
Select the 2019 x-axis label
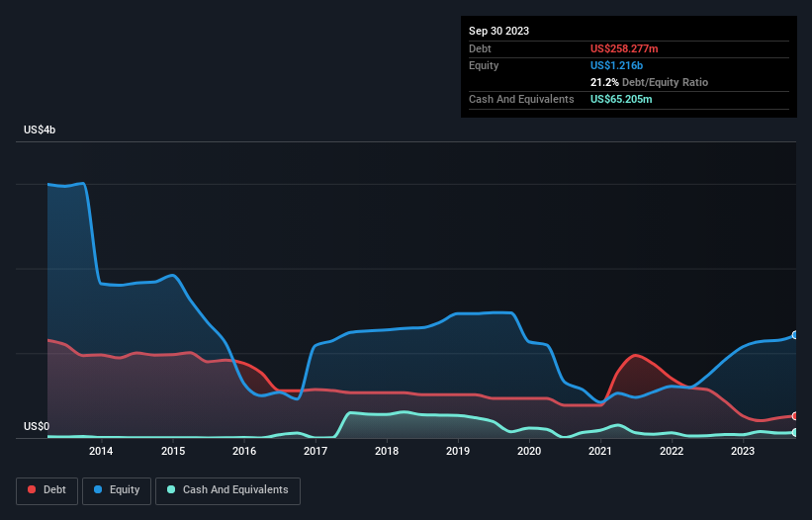(x=458, y=451)
